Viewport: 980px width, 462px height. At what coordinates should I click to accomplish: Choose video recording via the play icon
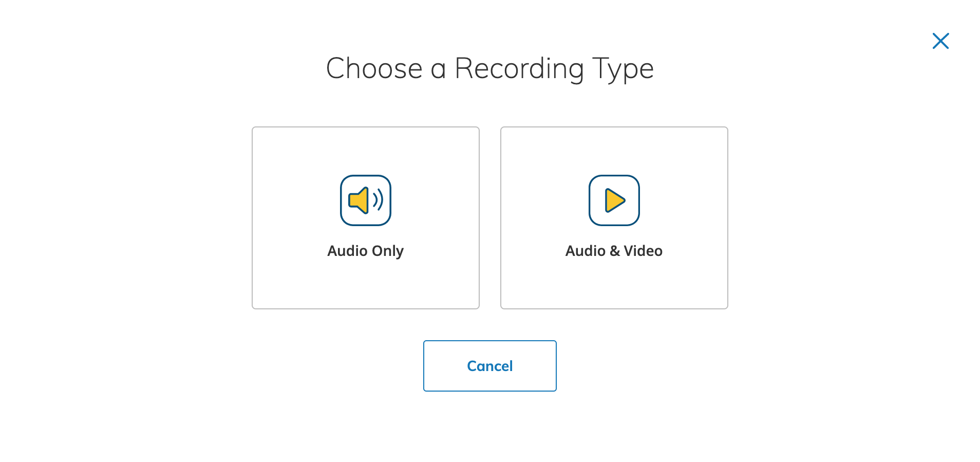point(614,200)
